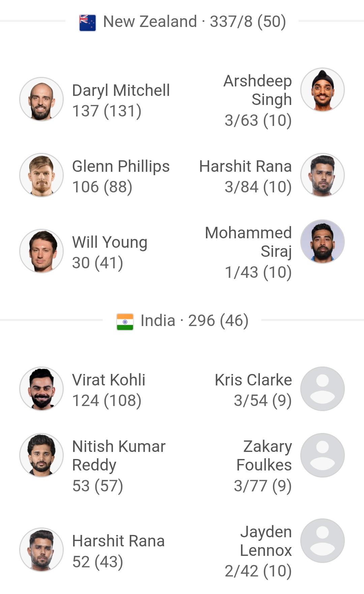Tap Will Young's profile photo
Screen dimensions: 364x594
tap(41, 251)
